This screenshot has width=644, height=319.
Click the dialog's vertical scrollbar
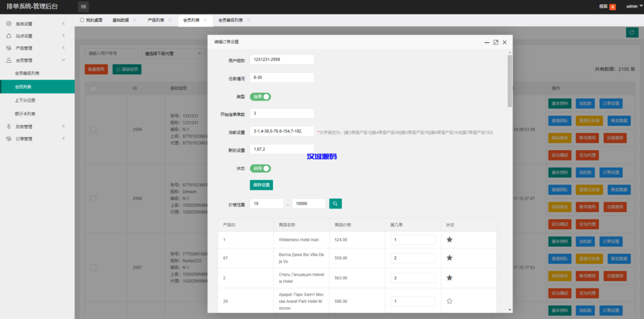point(509,82)
